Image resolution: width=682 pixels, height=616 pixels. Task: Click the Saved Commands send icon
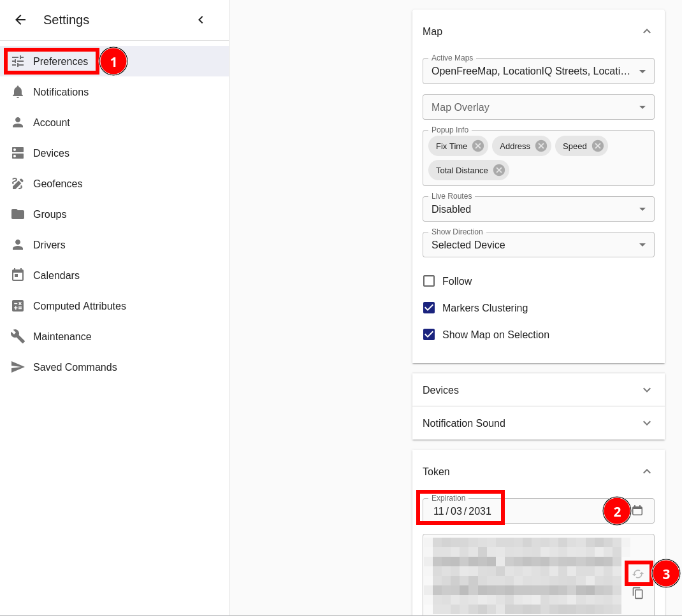pyautogui.click(x=18, y=367)
